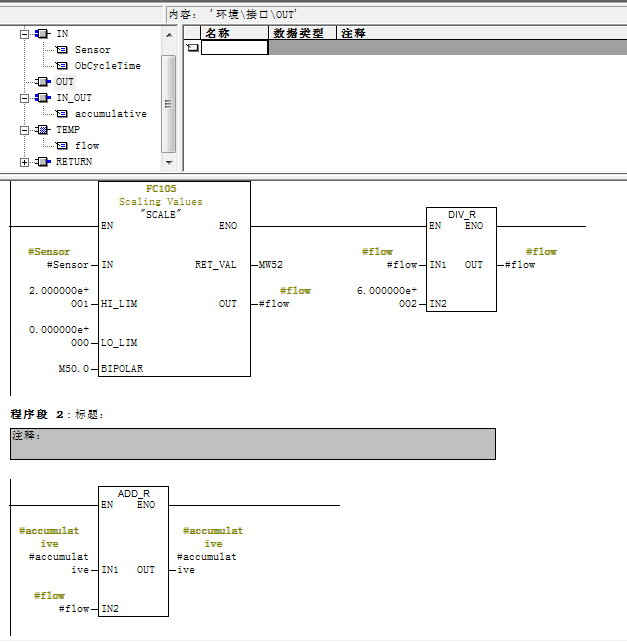
Task: Select ObCycleTime in the interface tree
Action: [x=108, y=66]
